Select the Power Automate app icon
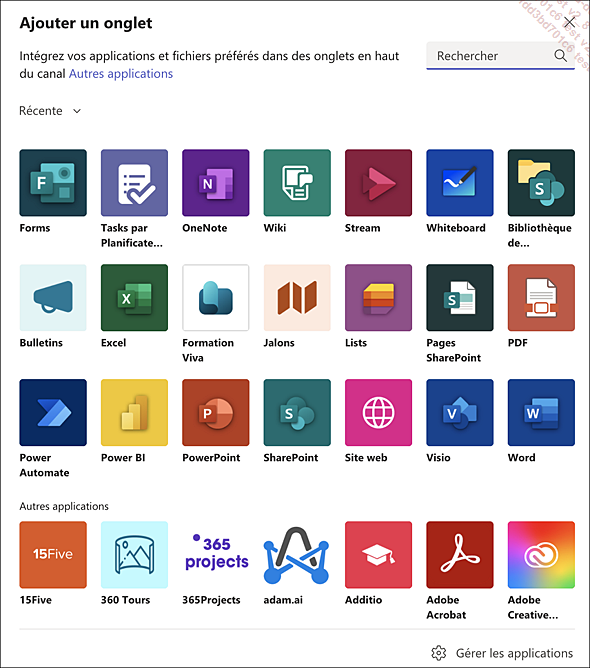 pos(53,413)
